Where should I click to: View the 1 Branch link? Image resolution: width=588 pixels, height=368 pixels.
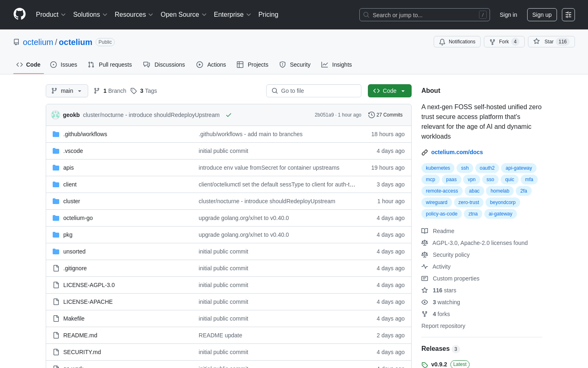click(110, 91)
